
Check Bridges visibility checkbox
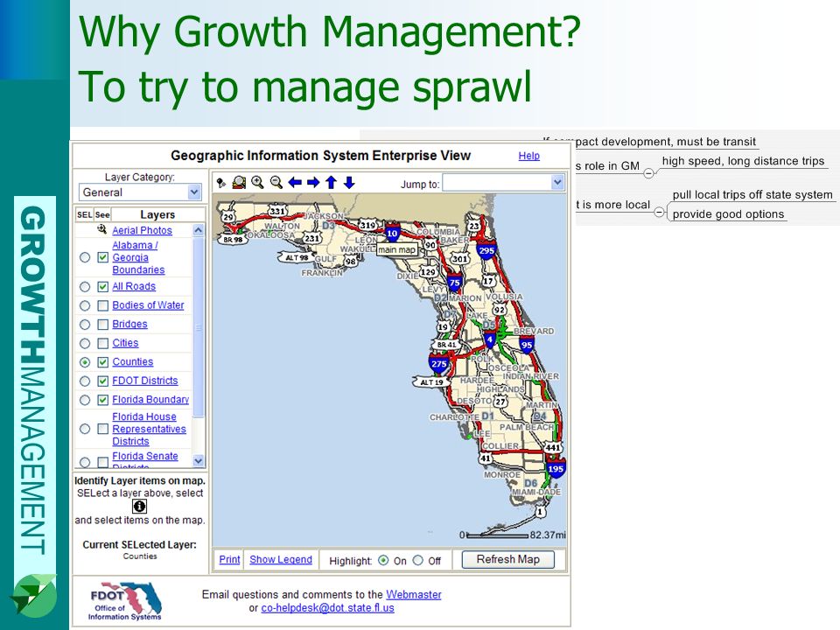[x=103, y=325]
